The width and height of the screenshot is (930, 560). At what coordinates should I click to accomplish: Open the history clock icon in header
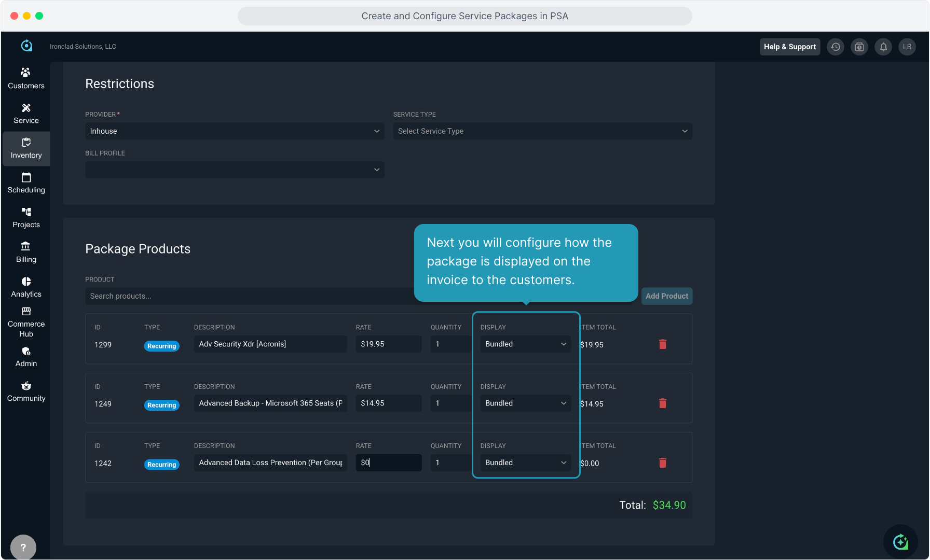coord(835,47)
